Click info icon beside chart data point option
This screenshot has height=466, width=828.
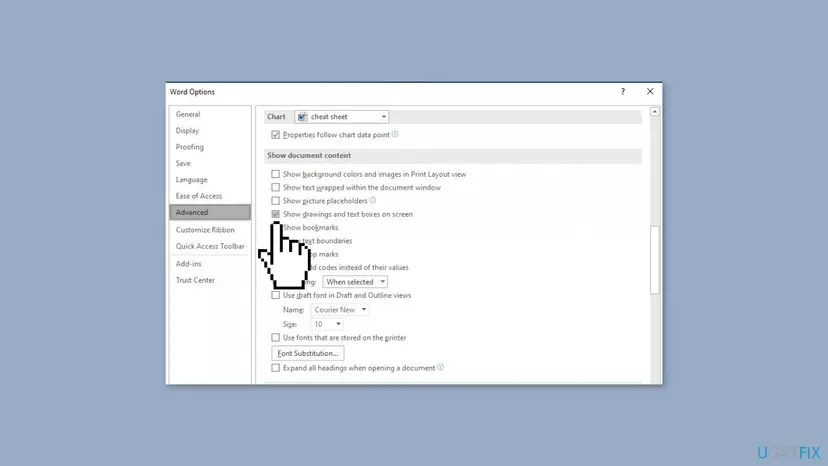(395, 134)
